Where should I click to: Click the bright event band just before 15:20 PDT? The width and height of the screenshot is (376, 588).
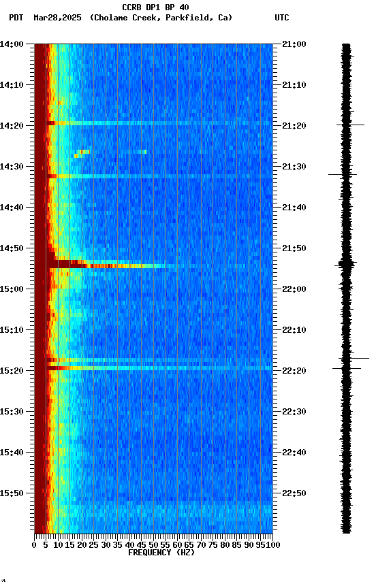pos(159,368)
